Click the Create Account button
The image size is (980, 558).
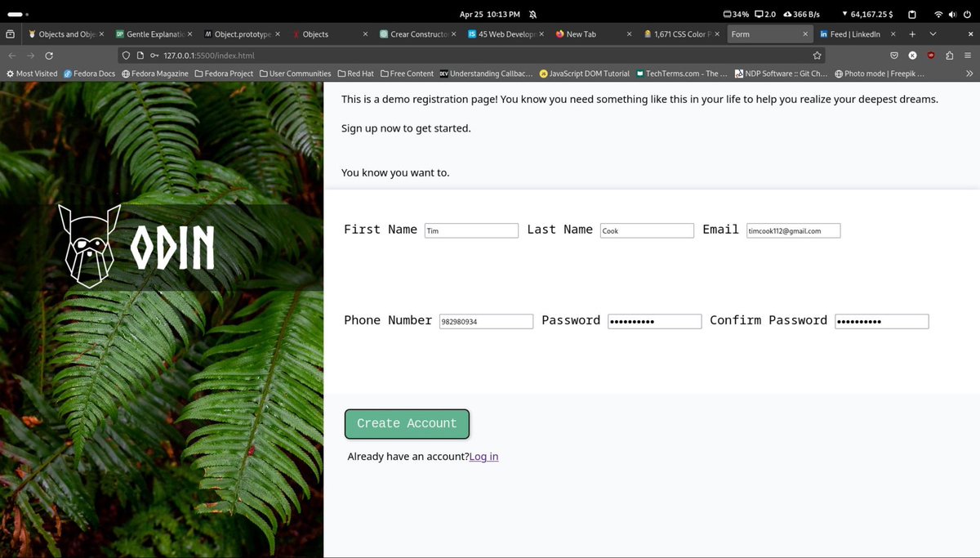coord(407,424)
